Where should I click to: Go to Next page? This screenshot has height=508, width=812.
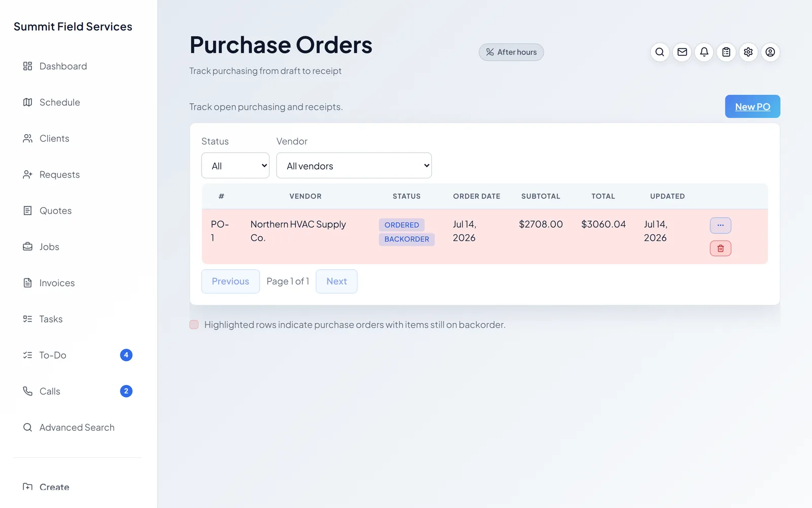(336, 281)
